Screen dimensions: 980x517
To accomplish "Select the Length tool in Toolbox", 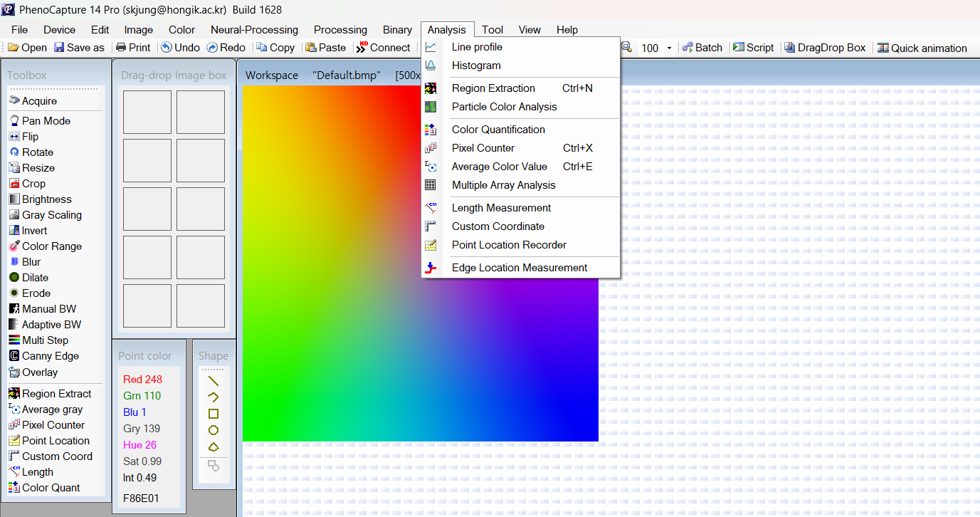I will 31,472.
